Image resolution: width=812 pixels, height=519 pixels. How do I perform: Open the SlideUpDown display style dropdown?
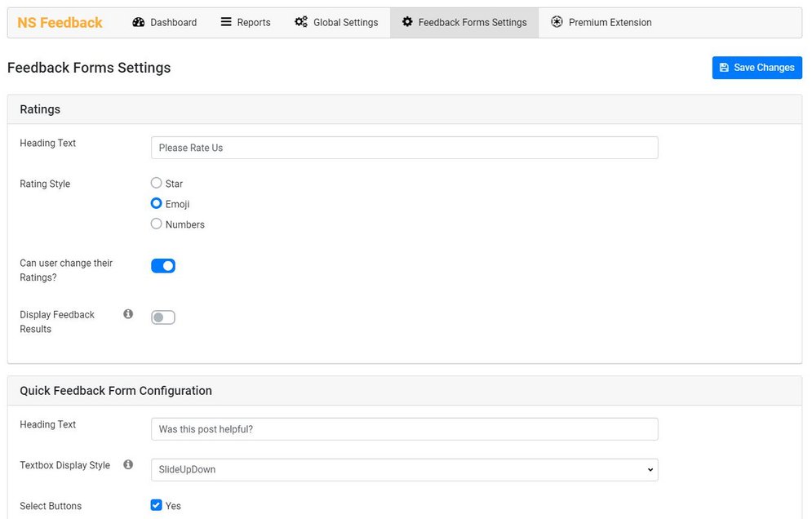tap(405, 470)
